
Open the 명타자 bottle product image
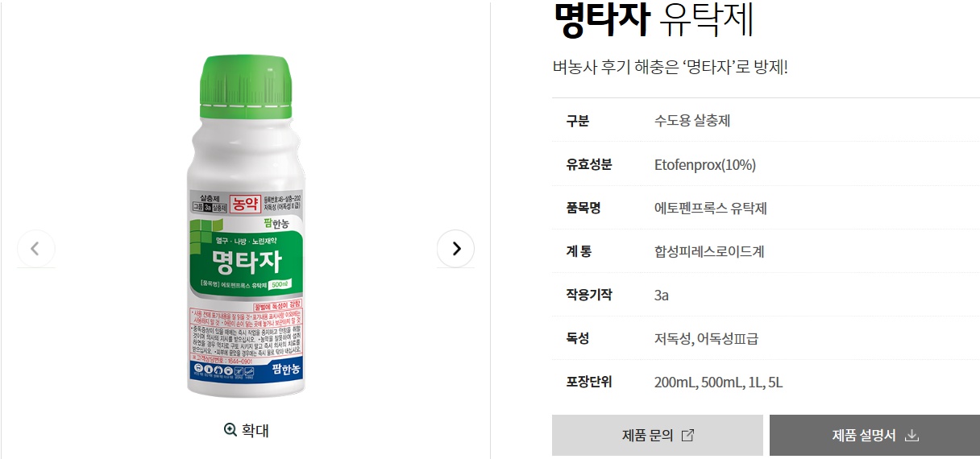[246, 226]
